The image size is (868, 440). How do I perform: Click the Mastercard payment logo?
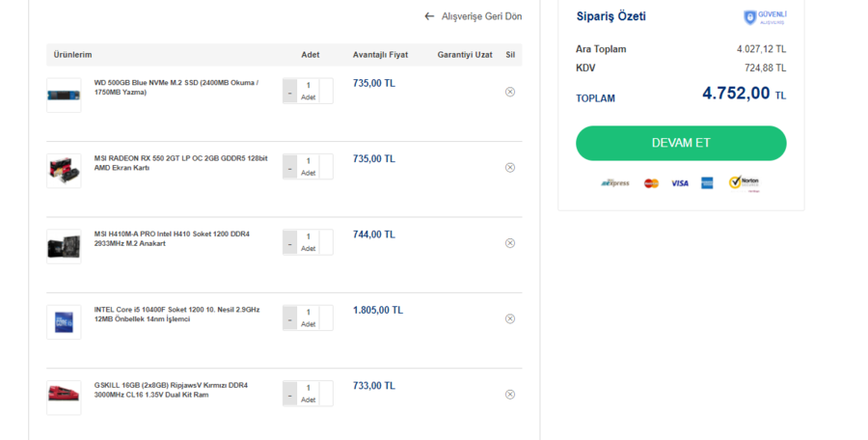tap(651, 182)
